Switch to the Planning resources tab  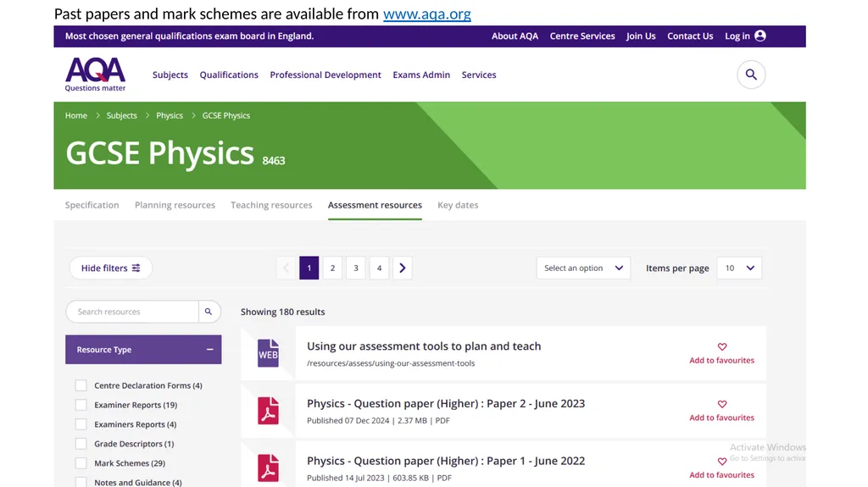click(175, 205)
